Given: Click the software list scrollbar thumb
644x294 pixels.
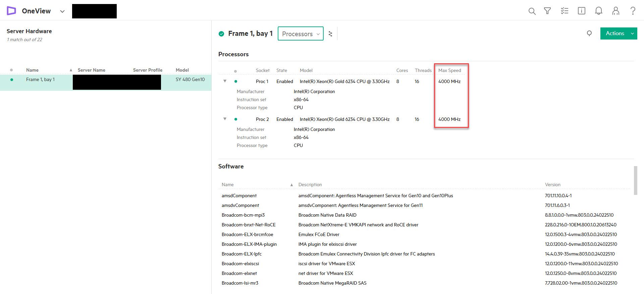Looking at the screenshot, I should click(x=635, y=180).
